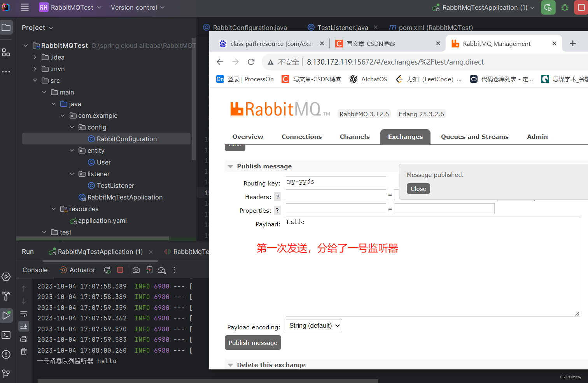The width and height of the screenshot is (588, 383).
Task: Toggle scroll to end in console gutter
Action: point(24,326)
